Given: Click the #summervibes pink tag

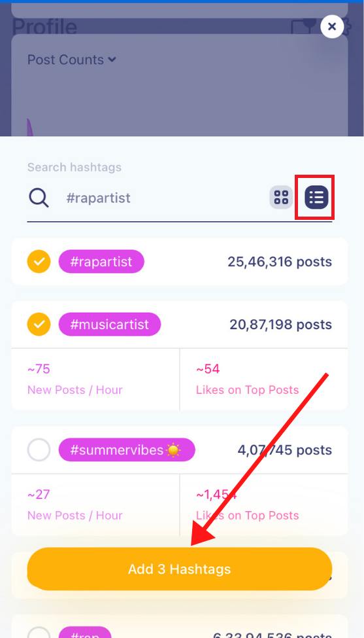Looking at the screenshot, I should [x=127, y=450].
